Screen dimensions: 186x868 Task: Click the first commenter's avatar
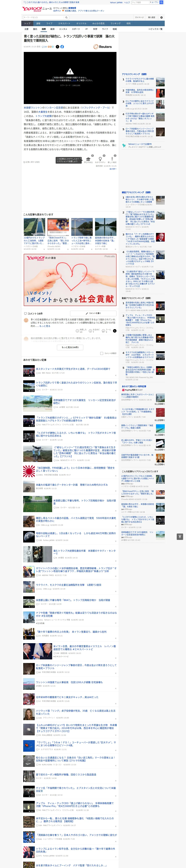click(x=26, y=320)
